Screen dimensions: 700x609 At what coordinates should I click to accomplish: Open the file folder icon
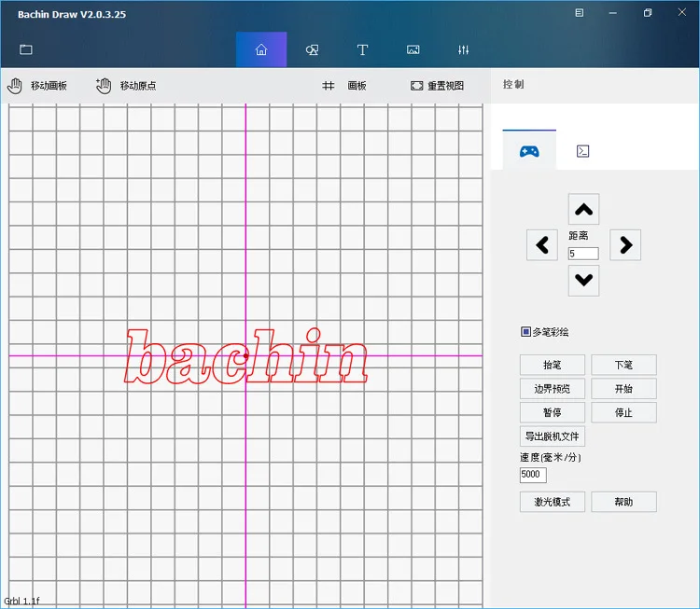pos(26,49)
